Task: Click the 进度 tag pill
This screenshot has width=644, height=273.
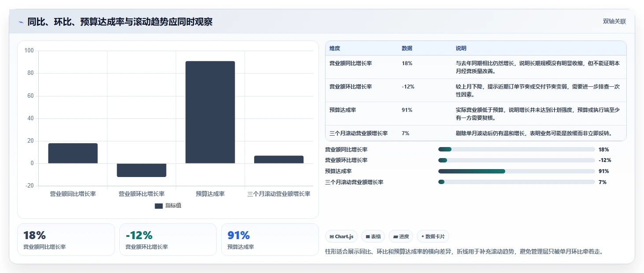Action: coord(401,236)
